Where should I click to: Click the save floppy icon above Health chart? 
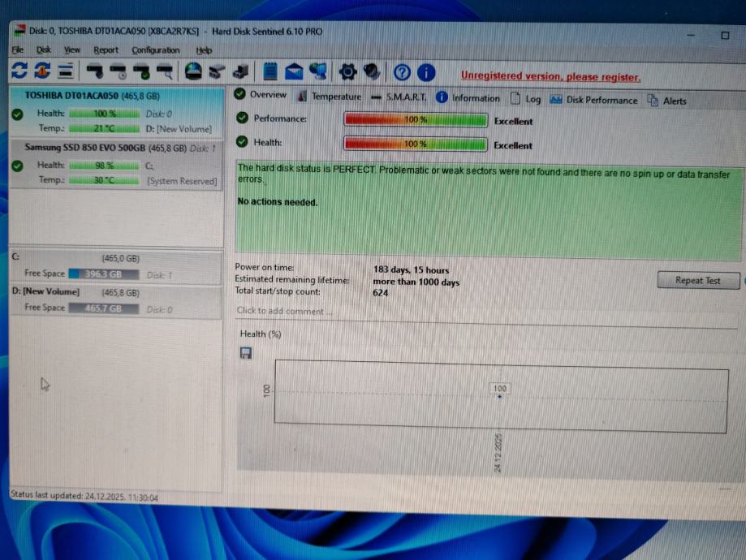[x=245, y=353]
